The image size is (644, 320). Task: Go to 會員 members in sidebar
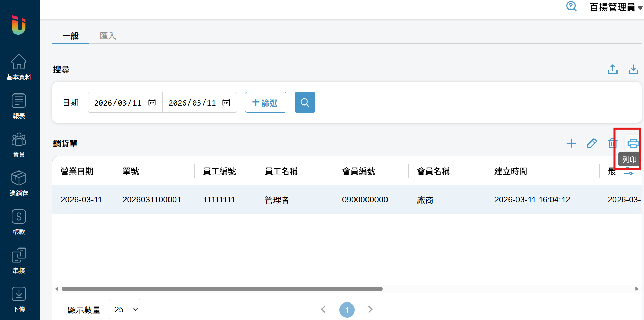[19, 145]
